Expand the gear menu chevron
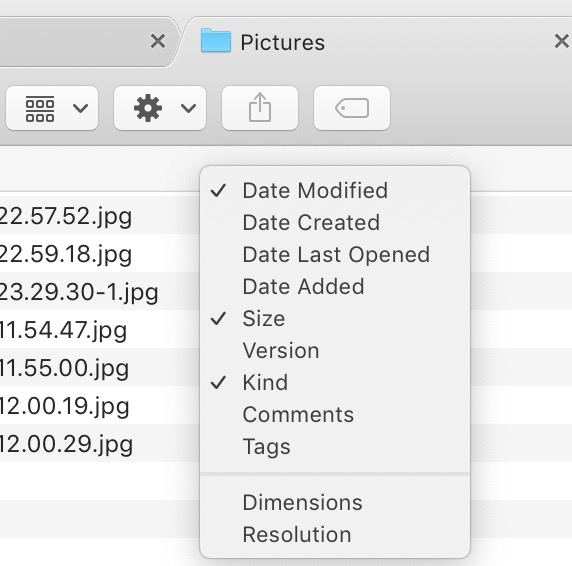The image size is (572, 566). [188, 108]
